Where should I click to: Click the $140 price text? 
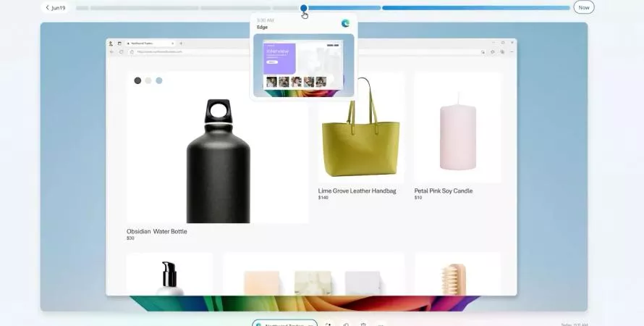pos(323,198)
